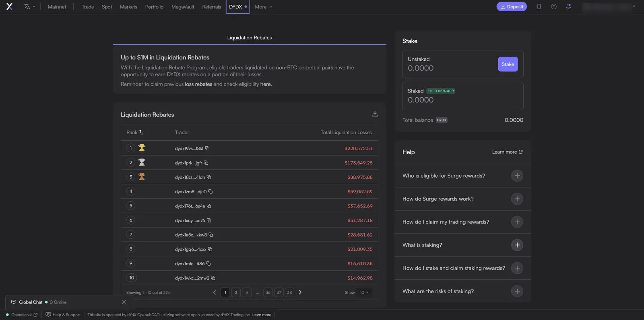
Task: Open the language selector icon
Action: point(30,6)
